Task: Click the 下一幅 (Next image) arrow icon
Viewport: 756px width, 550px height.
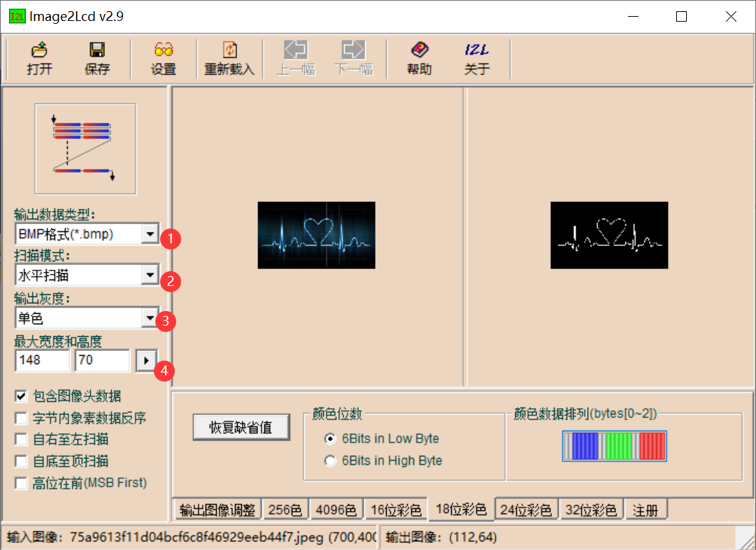Action: click(353, 50)
